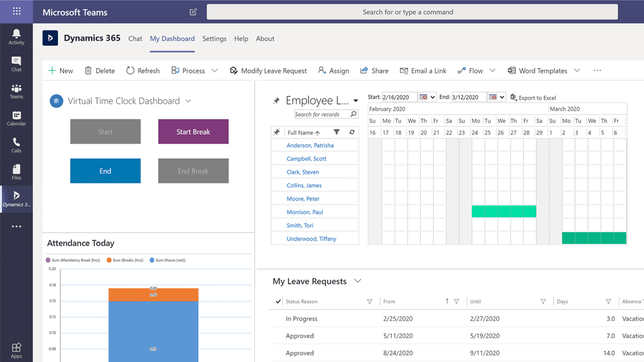Export leave schedule to Excel
Viewport: 644px width, 362px height.
[x=533, y=98]
